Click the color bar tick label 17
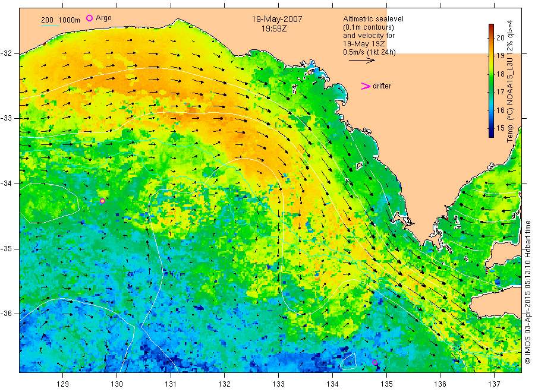The width and height of the screenshot is (535, 392). pos(500,91)
